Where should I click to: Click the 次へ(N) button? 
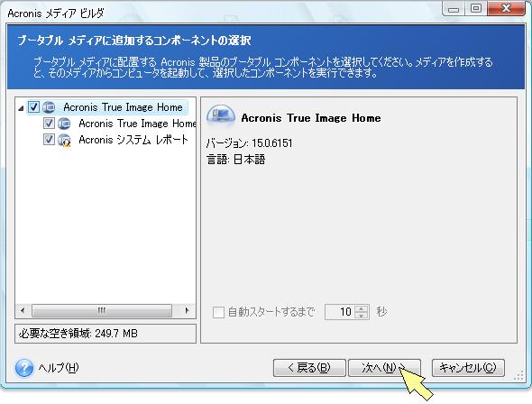[384, 368]
